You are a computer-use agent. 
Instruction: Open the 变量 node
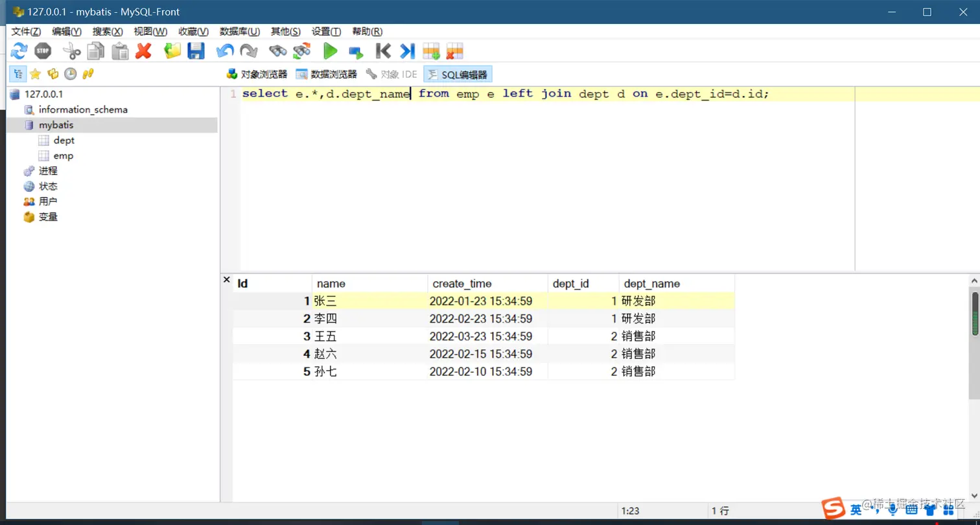[x=48, y=217]
